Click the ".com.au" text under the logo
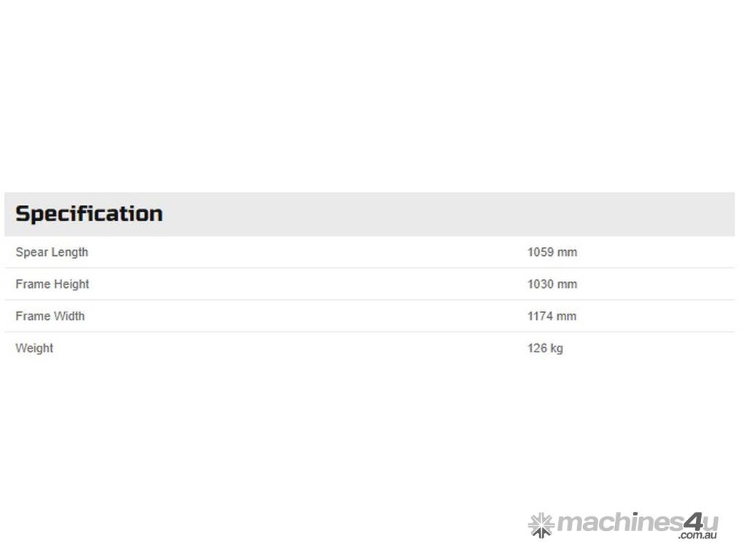This screenshot has width=747, height=560. (x=697, y=536)
